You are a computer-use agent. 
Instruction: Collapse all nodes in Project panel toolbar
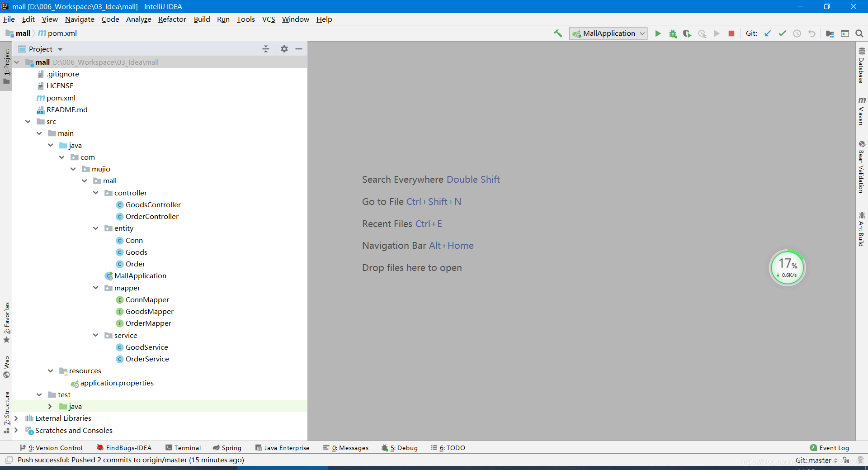pos(266,49)
